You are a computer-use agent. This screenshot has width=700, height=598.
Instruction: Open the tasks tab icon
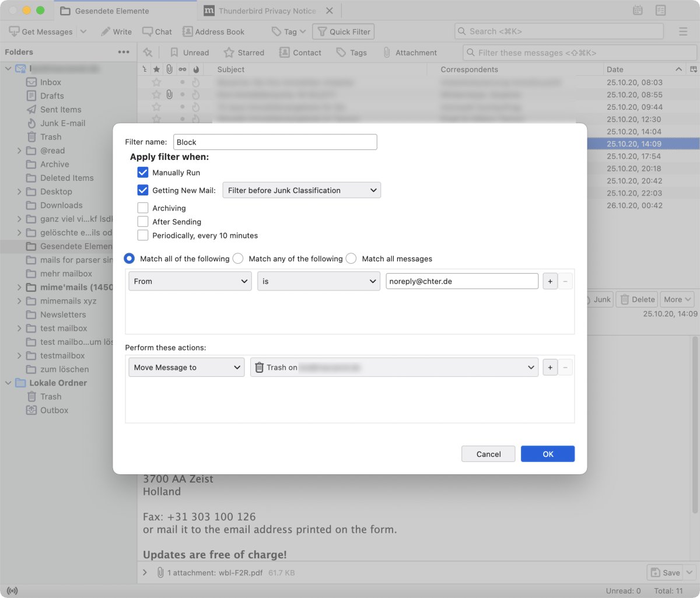click(x=660, y=11)
